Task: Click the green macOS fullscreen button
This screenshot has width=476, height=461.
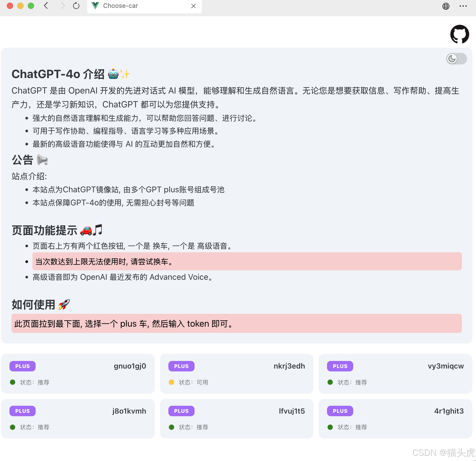Action: (31, 6)
